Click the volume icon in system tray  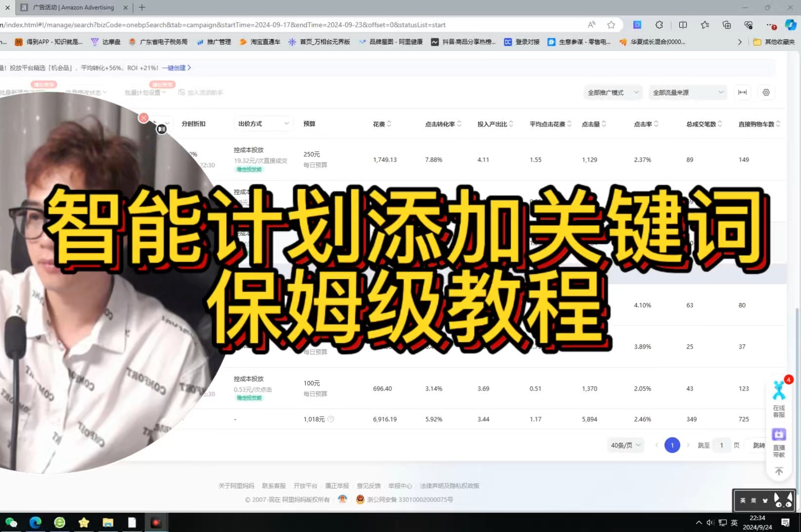710,523
